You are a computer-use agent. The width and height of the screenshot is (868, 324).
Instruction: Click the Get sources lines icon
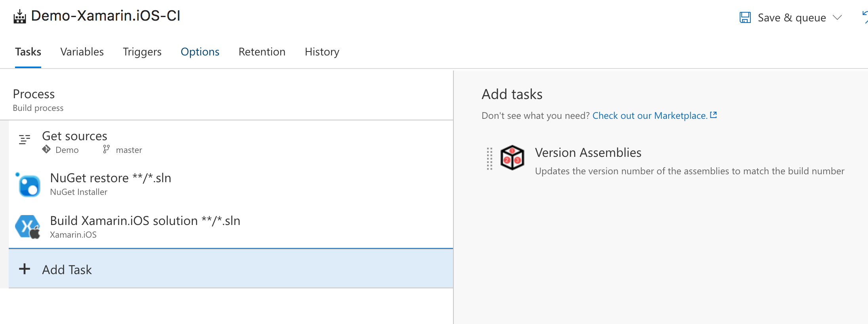tap(25, 139)
